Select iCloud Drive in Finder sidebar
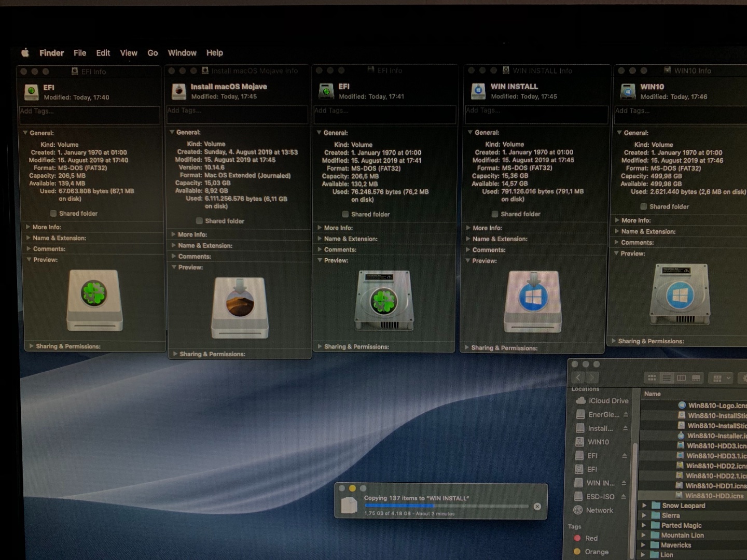The width and height of the screenshot is (747, 560). (608, 401)
